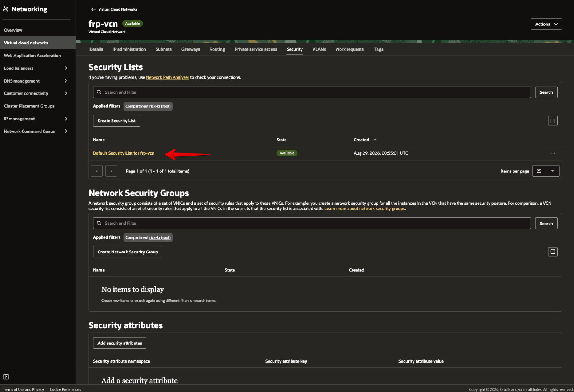The height and width of the screenshot is (392, 574).
Task: Click Search button for Network Security Groups
Action: pos(546,223)
